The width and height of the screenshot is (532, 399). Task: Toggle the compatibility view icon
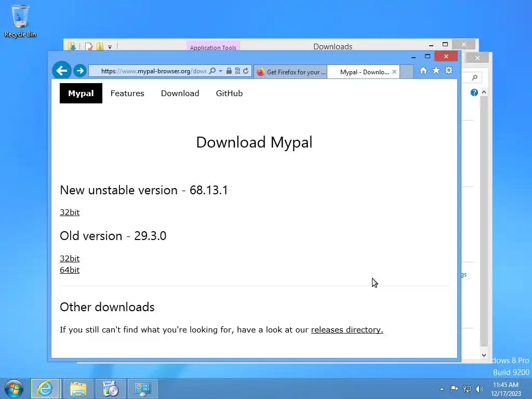[x=237, y=71]
